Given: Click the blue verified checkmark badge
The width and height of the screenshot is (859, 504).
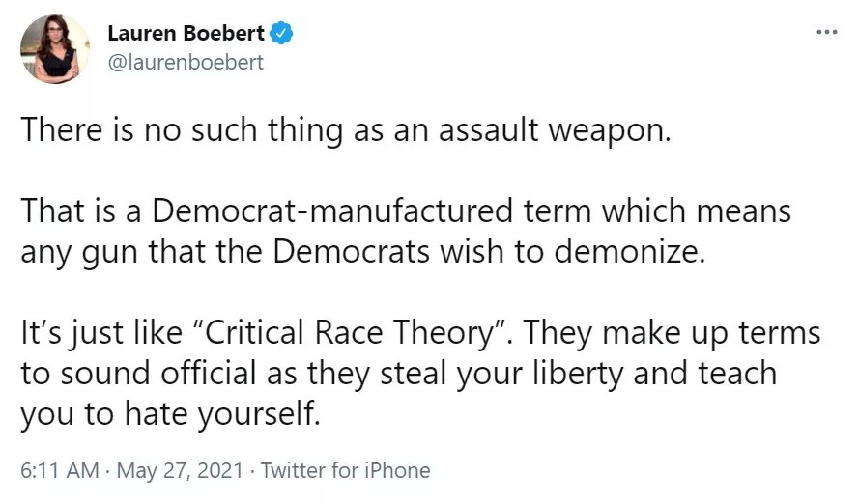Looking at the screenshot, I should tap(281, 33).
